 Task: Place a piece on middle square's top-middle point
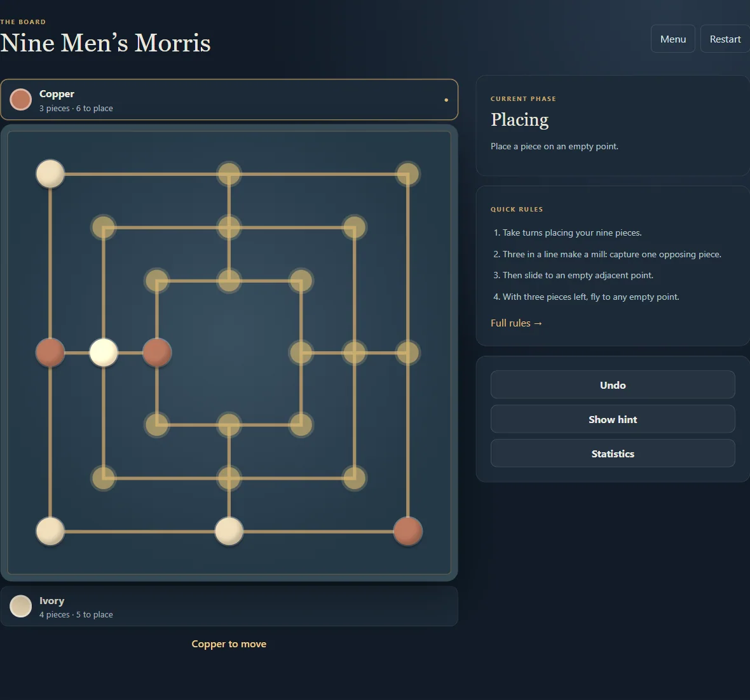pos(229,227)
